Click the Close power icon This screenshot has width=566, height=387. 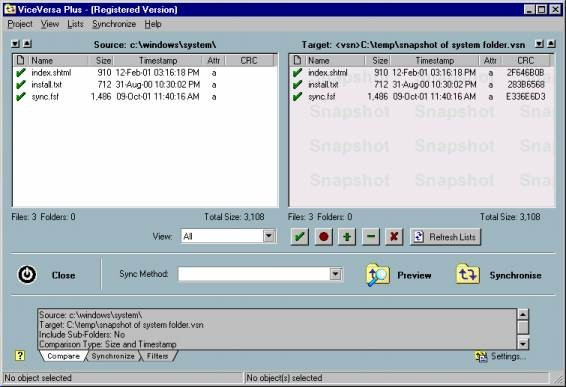click(27, 275)
